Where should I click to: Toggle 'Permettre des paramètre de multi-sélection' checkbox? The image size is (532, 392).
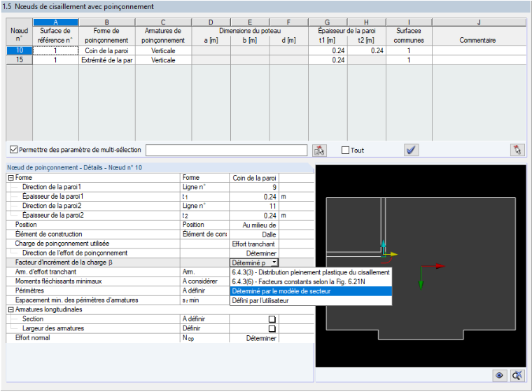click(x=13, y=150)
